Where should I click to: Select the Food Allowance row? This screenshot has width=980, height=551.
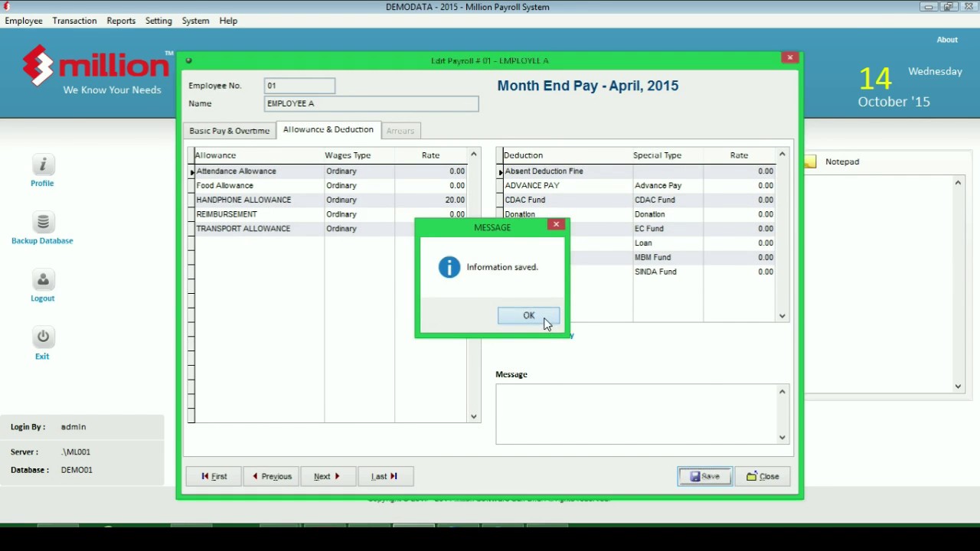coord(330,186)
